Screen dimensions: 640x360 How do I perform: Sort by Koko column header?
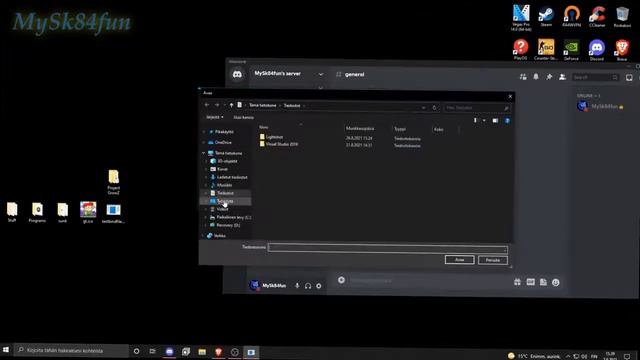coord(438,129)
